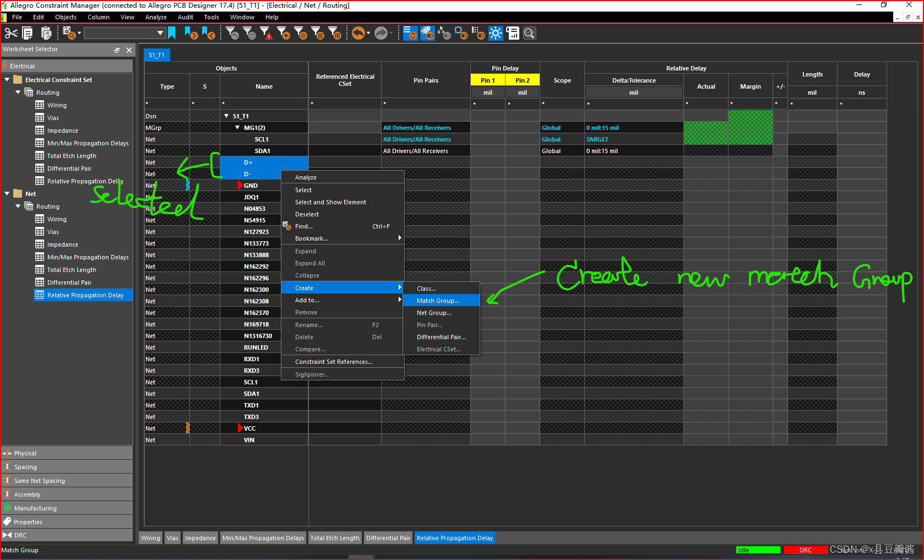The width and height of the screenshot is (924, 560).
Task: Open the Manufacturing domain section
Action: tap(67, 508)
